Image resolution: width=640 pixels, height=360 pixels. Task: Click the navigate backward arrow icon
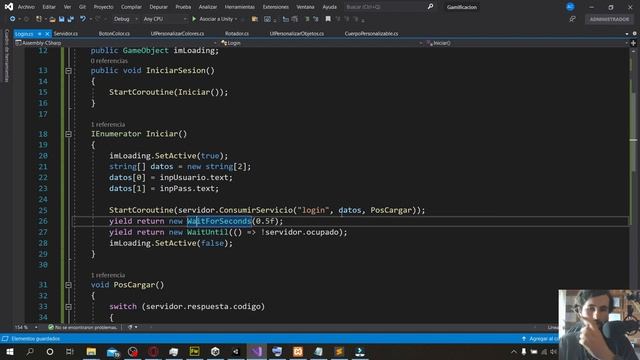click(x=13, y=19)
